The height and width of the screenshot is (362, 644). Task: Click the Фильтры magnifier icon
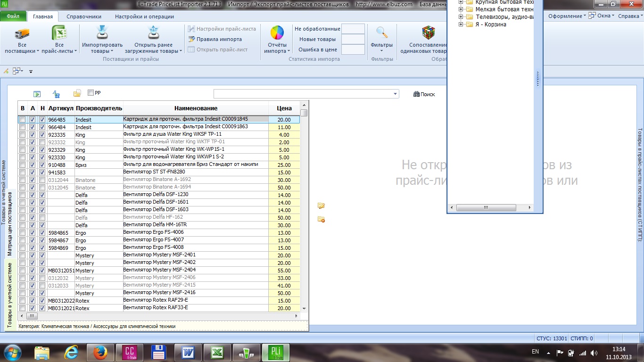(x=382, y=33)
